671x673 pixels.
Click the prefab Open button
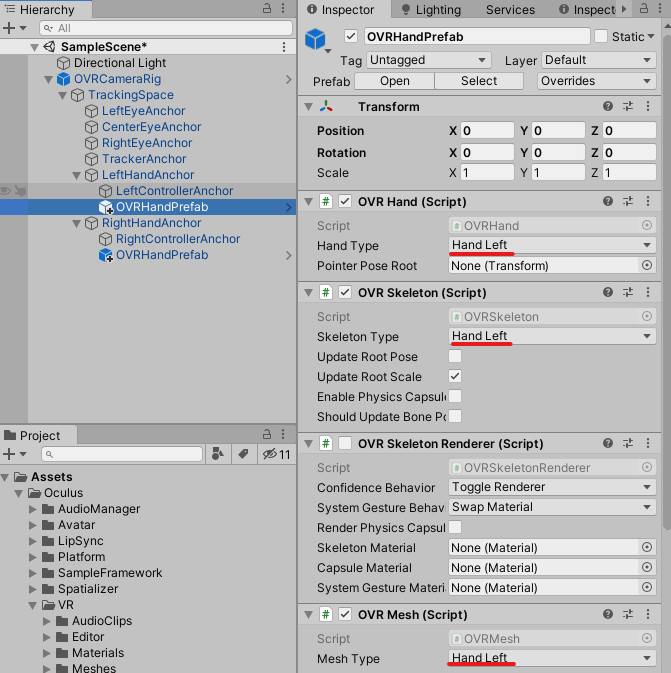[395, 81]
